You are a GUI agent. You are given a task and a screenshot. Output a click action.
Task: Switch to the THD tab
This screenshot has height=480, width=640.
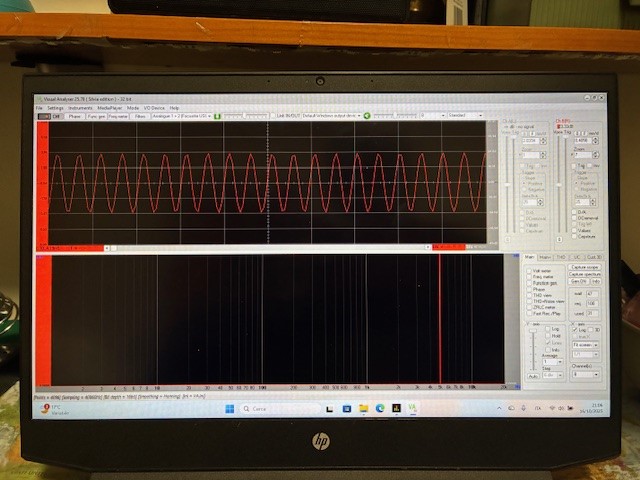point(560,257)
